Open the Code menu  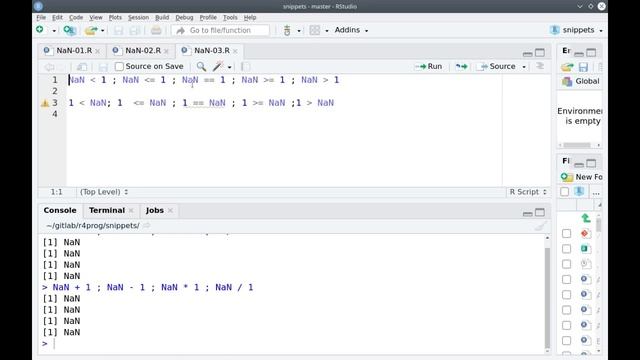tap(76, 18)
